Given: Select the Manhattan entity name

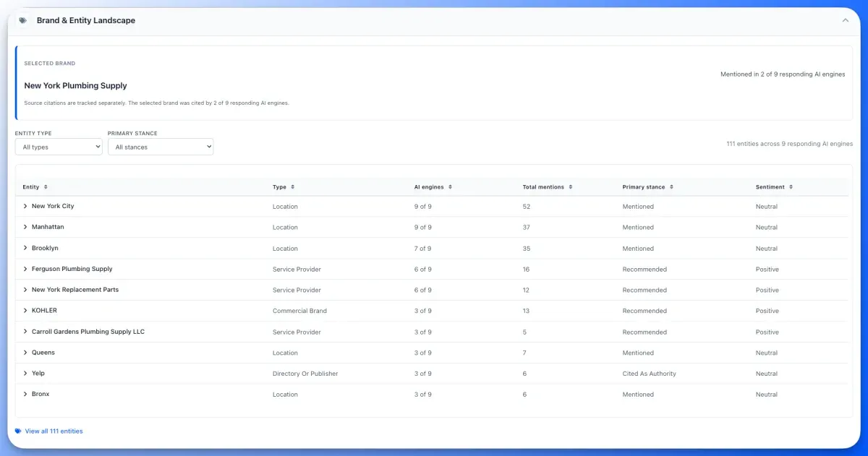Looking at the screenshot, I should click(48, 227).
